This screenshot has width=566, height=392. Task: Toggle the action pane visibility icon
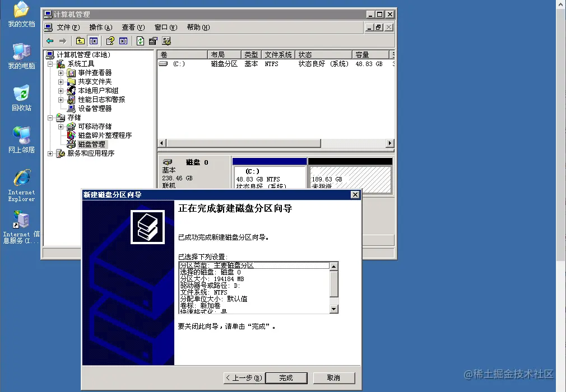(124, 40)
